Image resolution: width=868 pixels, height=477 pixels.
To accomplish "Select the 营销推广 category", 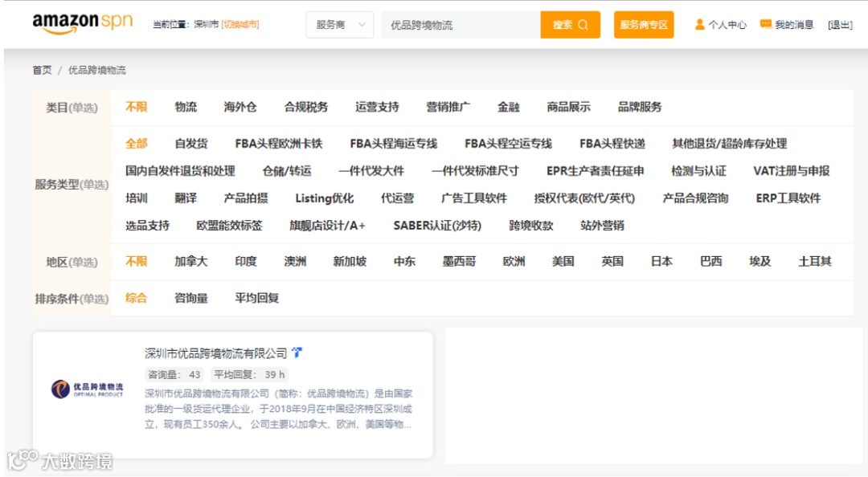I will 448,107.
